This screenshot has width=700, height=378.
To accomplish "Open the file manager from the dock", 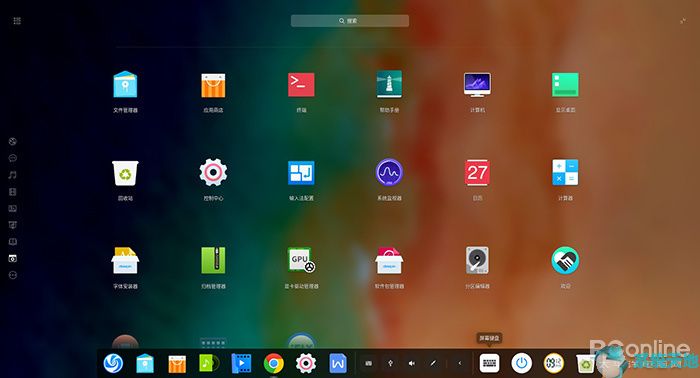I will 145,363.
